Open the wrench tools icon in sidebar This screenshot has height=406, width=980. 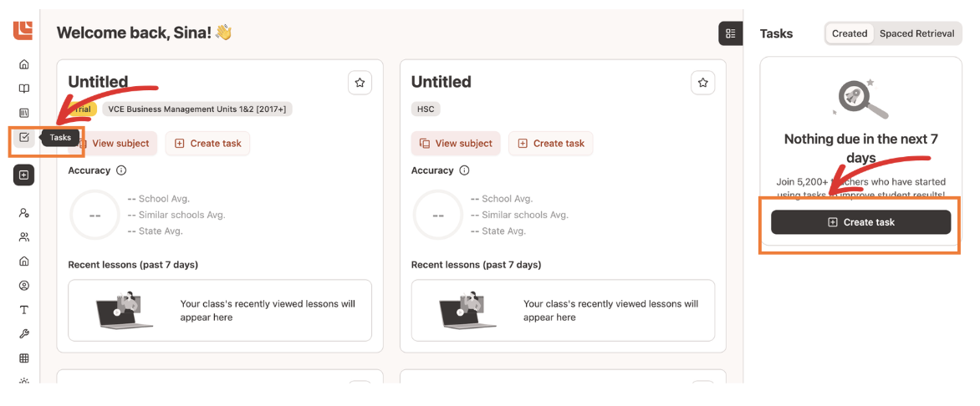click(x=24, y=334)
